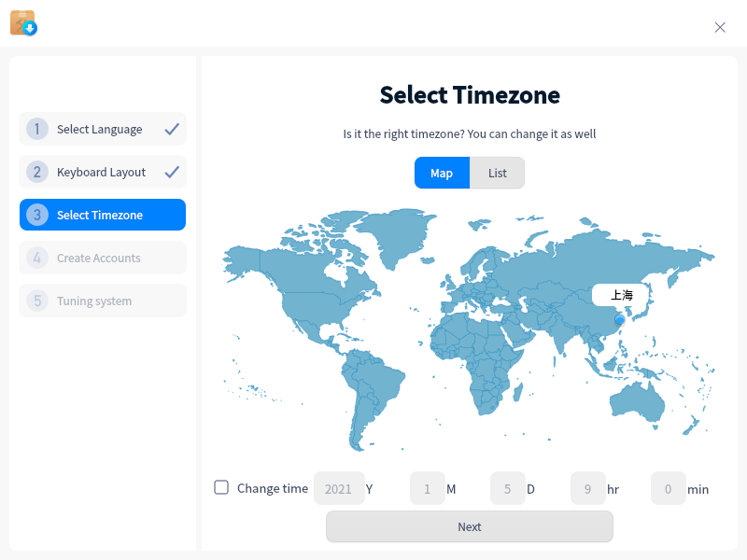Click the 上海 city label on map

tap(620, 295)
